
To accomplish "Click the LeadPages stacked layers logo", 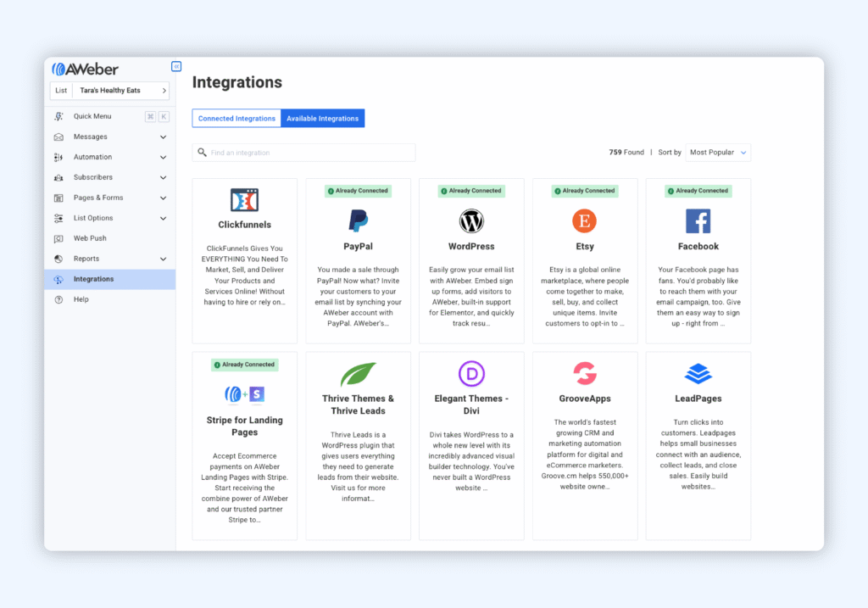I will click(698, 374).
